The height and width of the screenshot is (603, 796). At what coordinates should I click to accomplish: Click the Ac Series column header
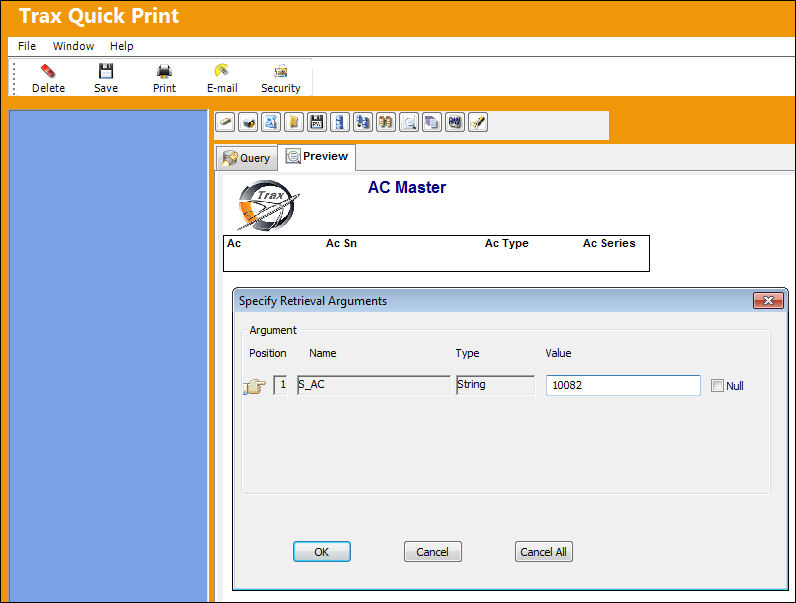(x=609, y=243)
